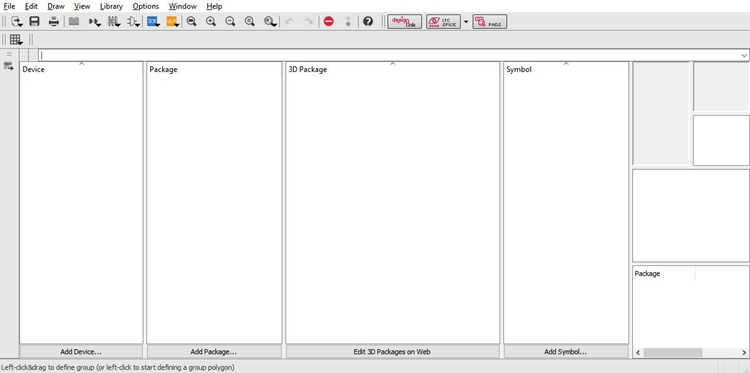Click the Package header in bottom-right panel
This screenshot has height=373, width=750.
pos(664,274)
